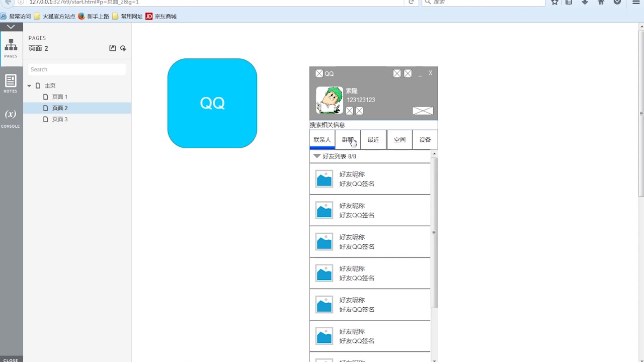This screenshot has width=644, height=362.
Task: Open 页面 1 in the page tree
Action: pos(60,97)
